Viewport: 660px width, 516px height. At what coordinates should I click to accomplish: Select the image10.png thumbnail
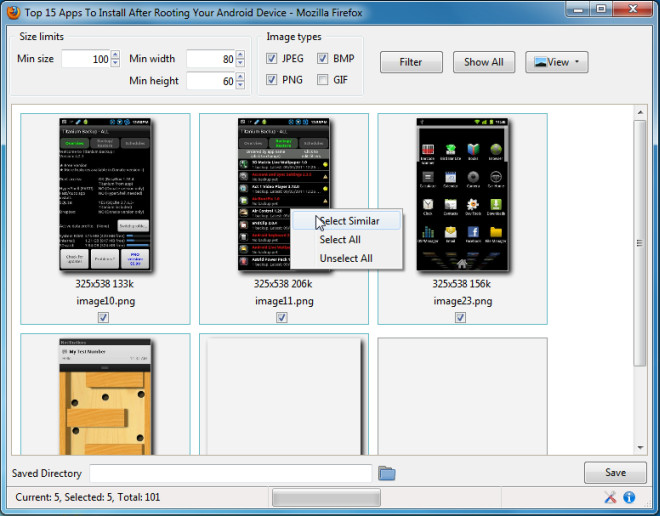point(105,195)
